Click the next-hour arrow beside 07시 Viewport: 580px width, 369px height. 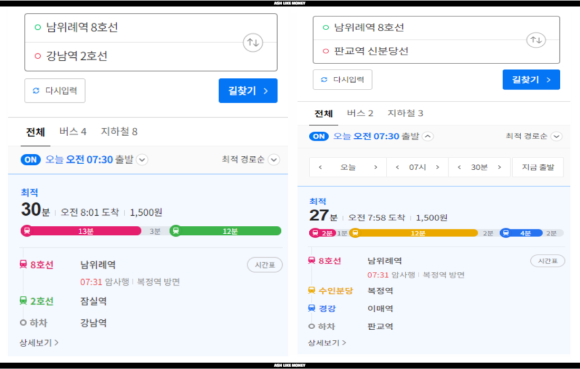click(438, 167)
